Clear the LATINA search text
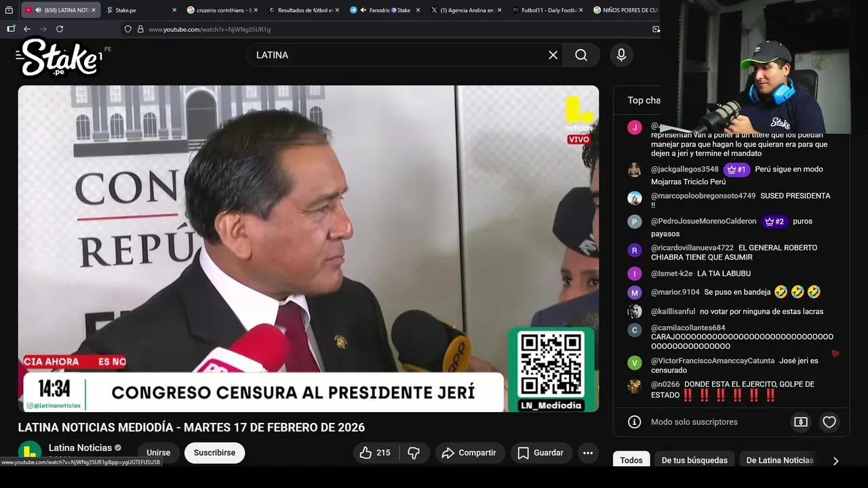 click(553, 55)
